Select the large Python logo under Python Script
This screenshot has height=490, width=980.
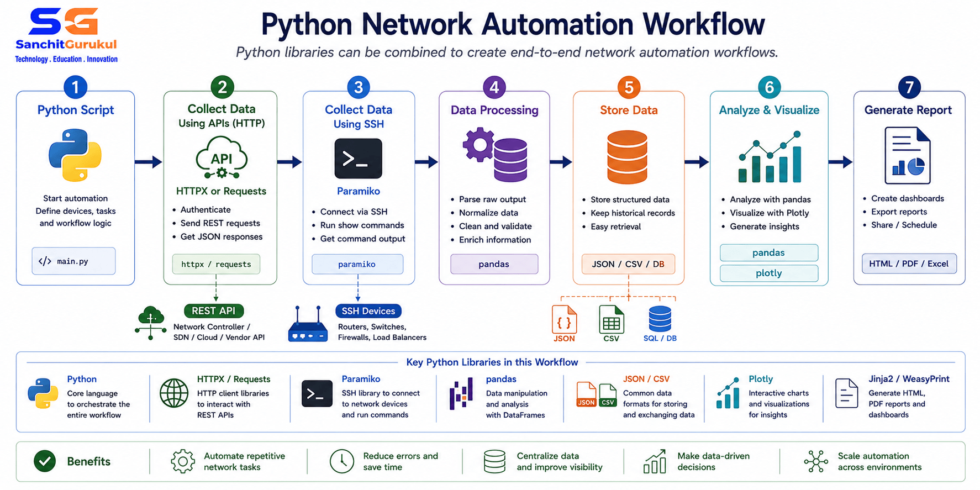click(75, 155)
